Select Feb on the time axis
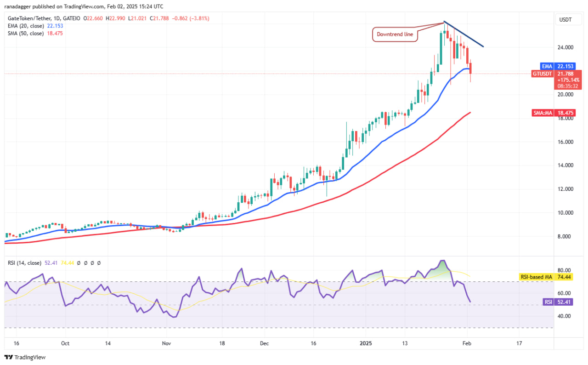Screen dimensions: 588x365 coord(467,343)
